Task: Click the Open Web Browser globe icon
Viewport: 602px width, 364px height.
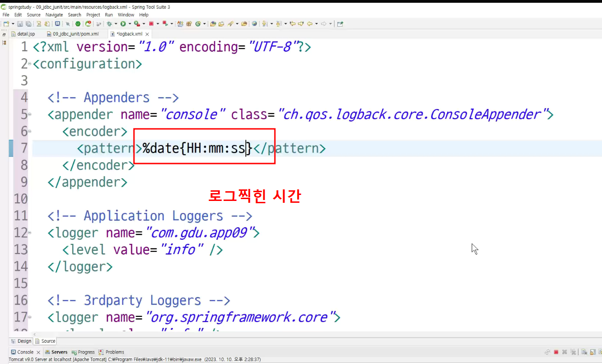Action: tap(255, 24)
